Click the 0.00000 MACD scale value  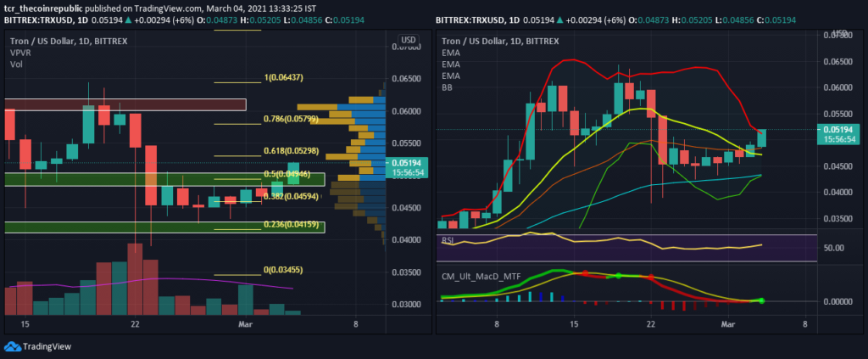pos(837,302)
